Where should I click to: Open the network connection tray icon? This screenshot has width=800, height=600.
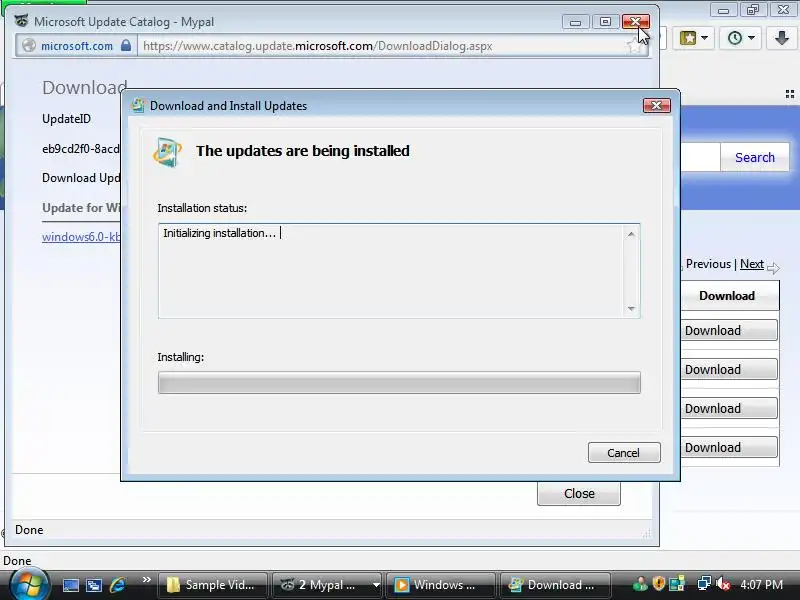(x=704, y=583)
